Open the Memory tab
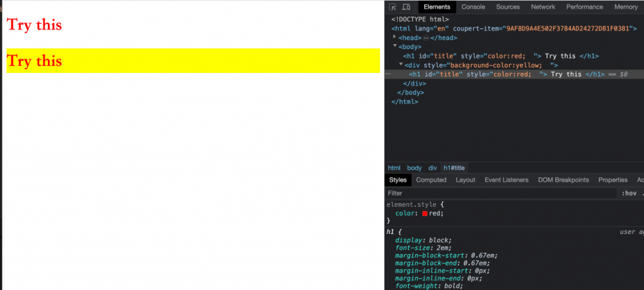644x290 pixels. 626,7
